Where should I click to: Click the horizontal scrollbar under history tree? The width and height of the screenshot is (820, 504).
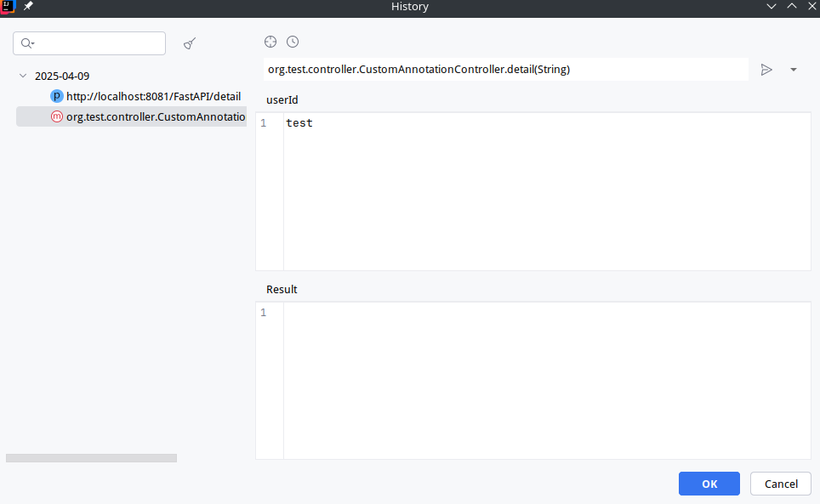(91, 458)
